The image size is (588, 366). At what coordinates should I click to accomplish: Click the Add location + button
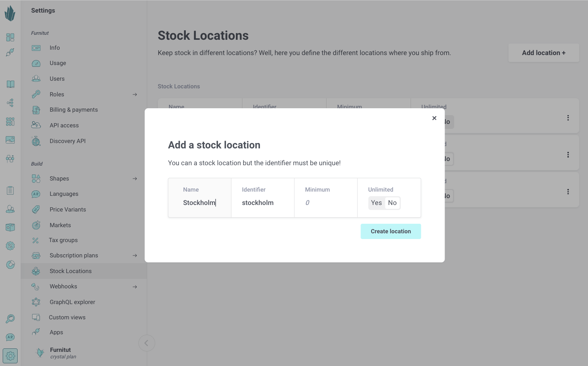coord(543,53)
